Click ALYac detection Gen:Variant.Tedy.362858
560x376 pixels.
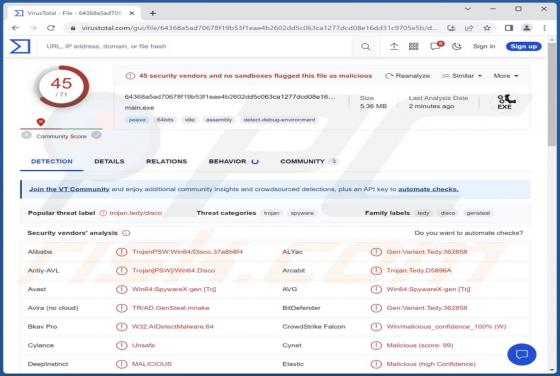pyautogui.click(x=427, y=252)
